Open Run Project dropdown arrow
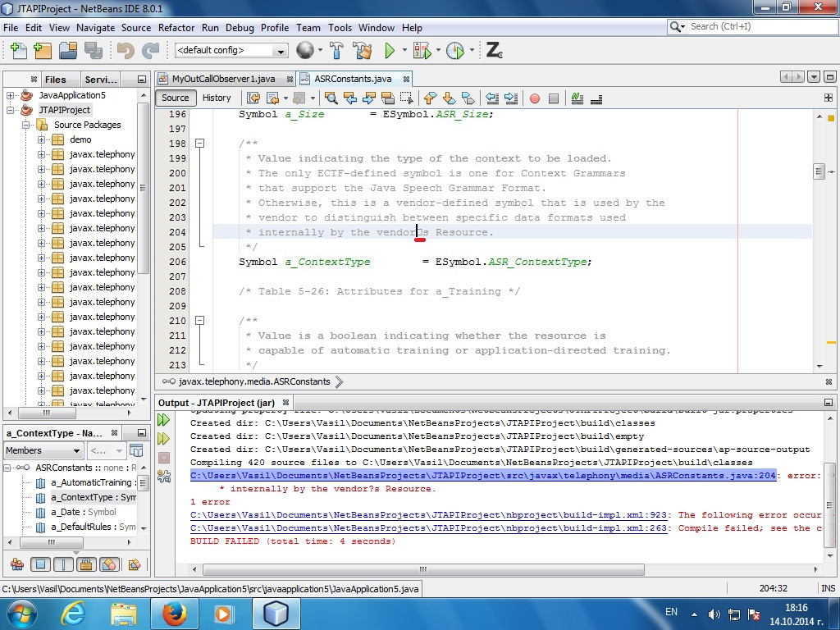Screen dimensions: 840x630 (404, 50)
